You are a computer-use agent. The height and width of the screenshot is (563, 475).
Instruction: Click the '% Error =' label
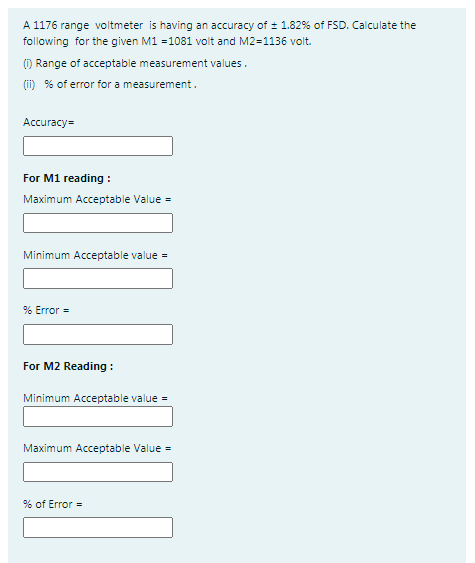click(x=46, y=310)
